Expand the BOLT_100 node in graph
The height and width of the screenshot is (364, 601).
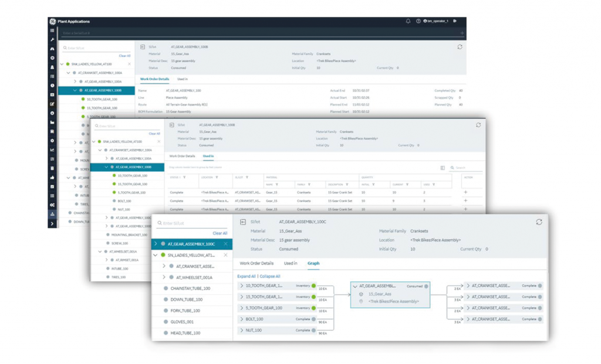point(241,319)
